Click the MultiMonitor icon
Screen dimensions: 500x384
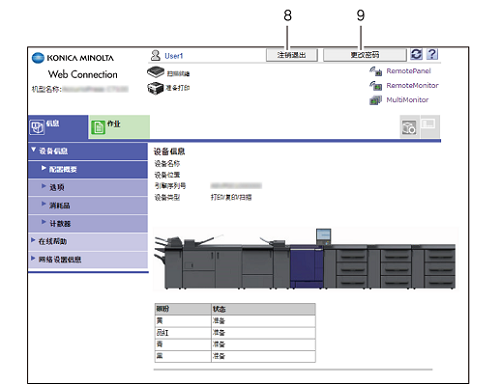pyautogui.click(x=376, y=100)
